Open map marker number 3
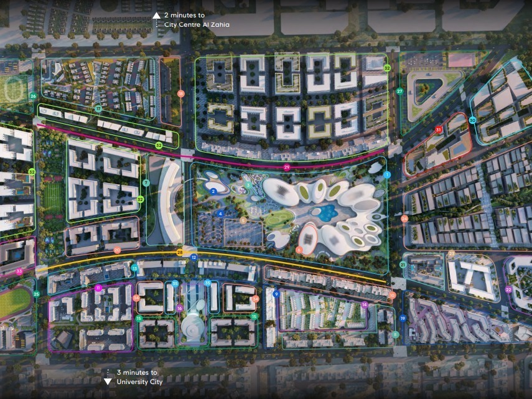The height and width of the screenshot is (399, 532). click(x=248, y=185)
